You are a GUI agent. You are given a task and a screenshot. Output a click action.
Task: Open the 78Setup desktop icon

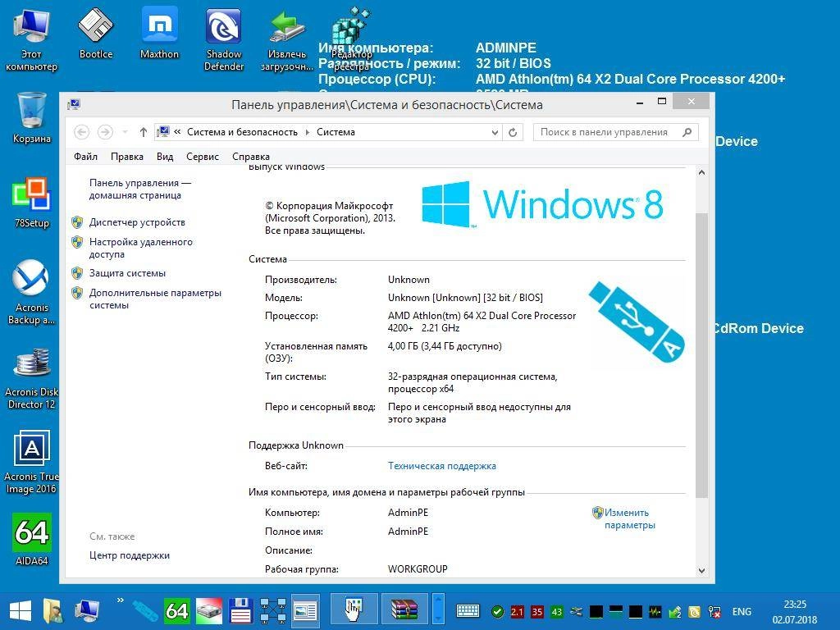[32, 203]
